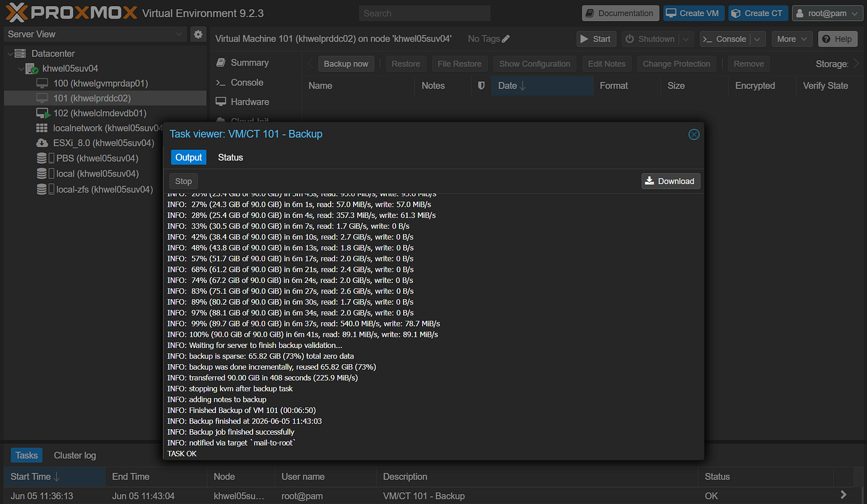The width and height of the screenshot is (867, 504).
Task: Focus the Search input field
Action: [x=424, y=13]
